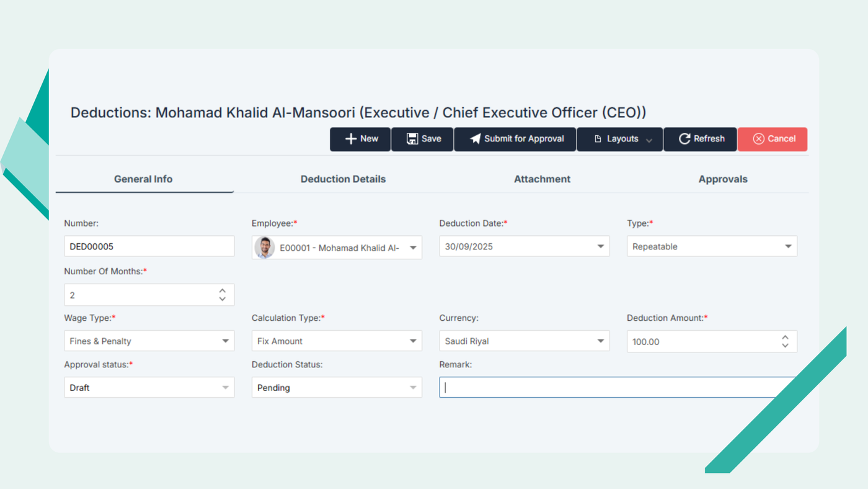
Task: Open the Attachment tab
Action: click(542, 179)
